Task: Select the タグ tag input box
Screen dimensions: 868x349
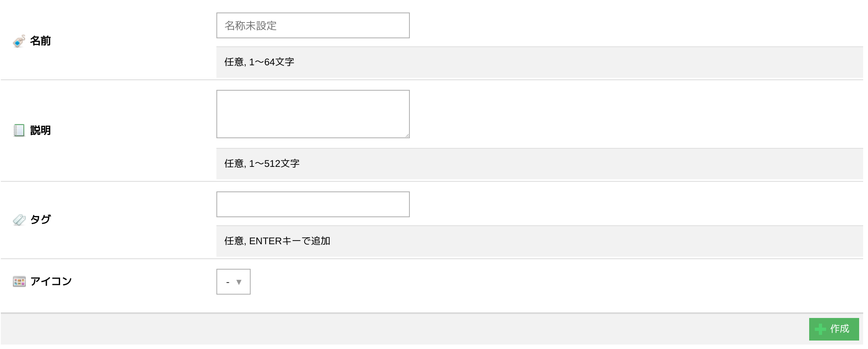Action: [313, 204]
